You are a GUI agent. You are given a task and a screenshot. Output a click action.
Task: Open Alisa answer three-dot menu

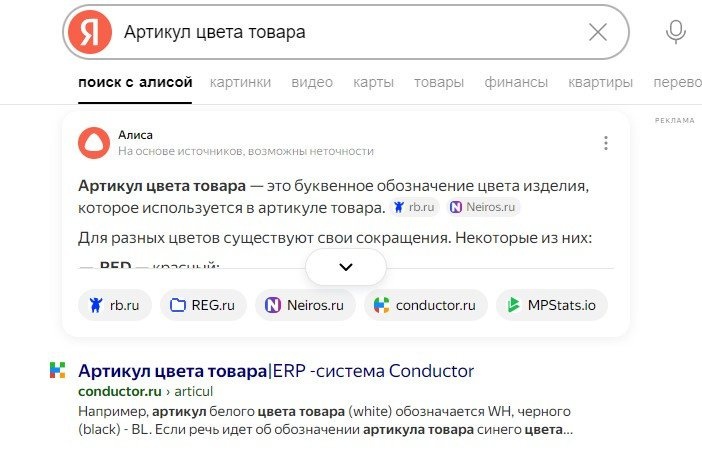click(605, 143)
